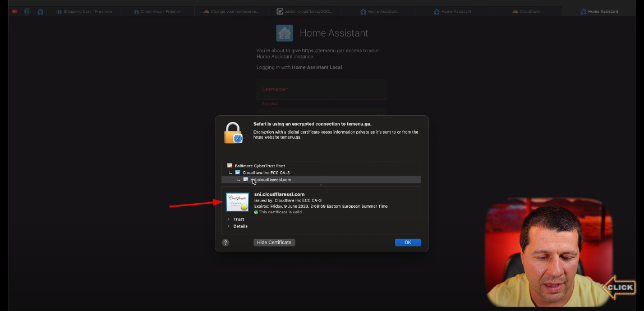Click the Home Assistant logo on login page

284,33
